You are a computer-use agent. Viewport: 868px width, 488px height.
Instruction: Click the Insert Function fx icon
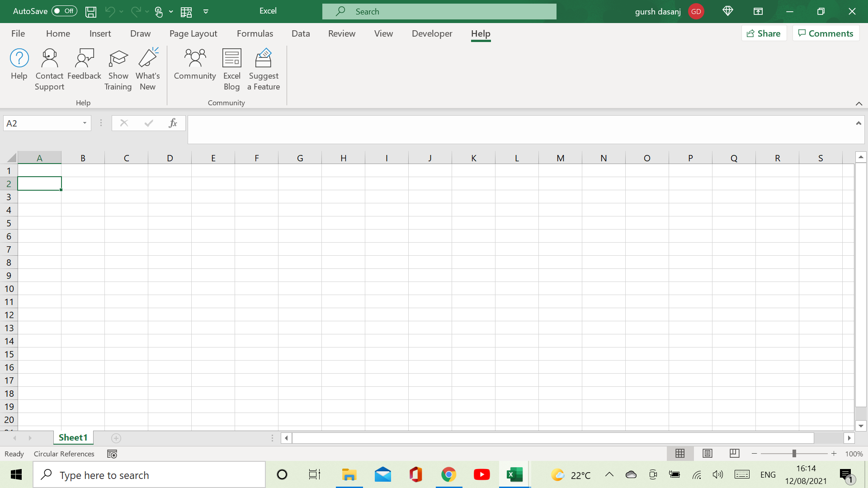tap(173, 123)
